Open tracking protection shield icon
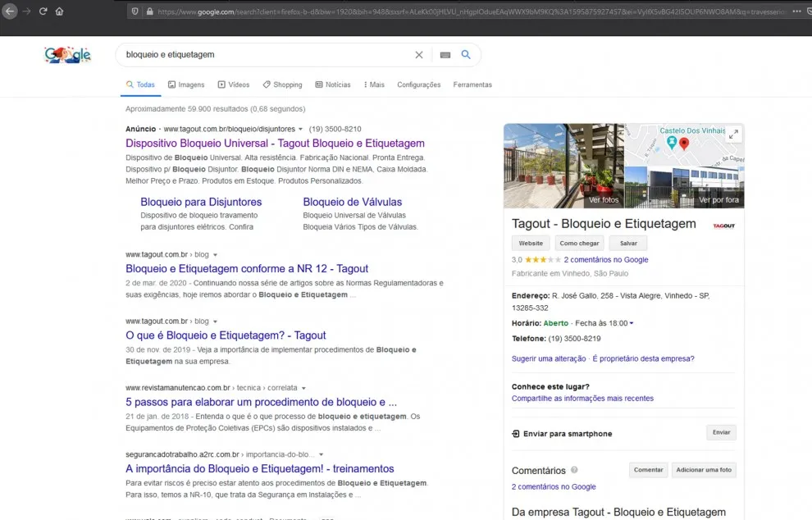Viewport: 812px width, 520px height. point(135,11)
